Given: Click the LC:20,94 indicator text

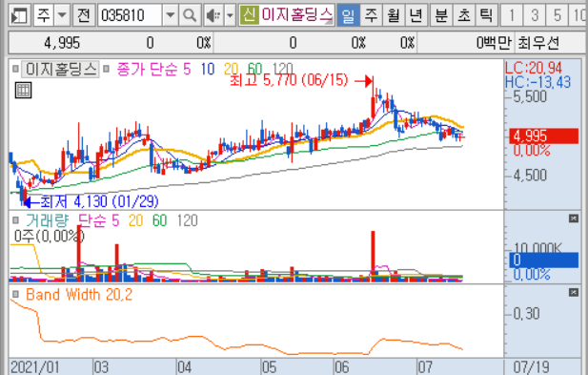Looking at the screenshot, I should [x=534, y=69].
